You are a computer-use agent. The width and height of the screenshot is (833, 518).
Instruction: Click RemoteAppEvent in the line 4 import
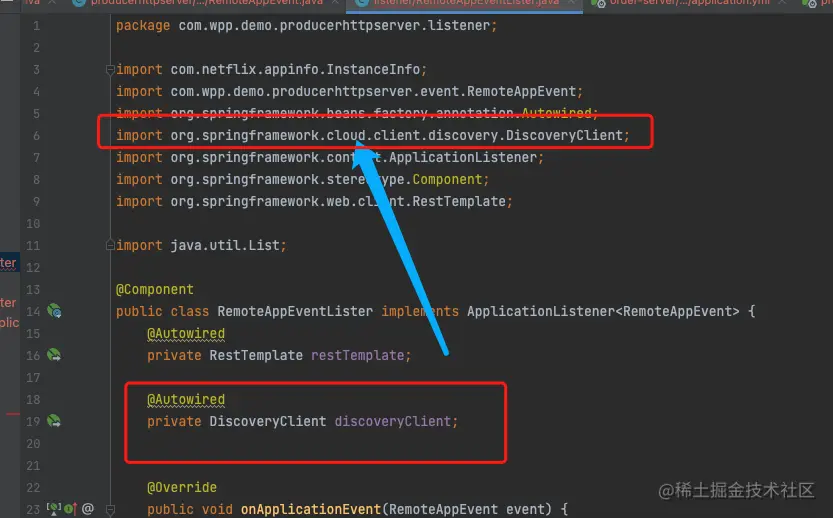pyautogui.click(x=522, y=91)
